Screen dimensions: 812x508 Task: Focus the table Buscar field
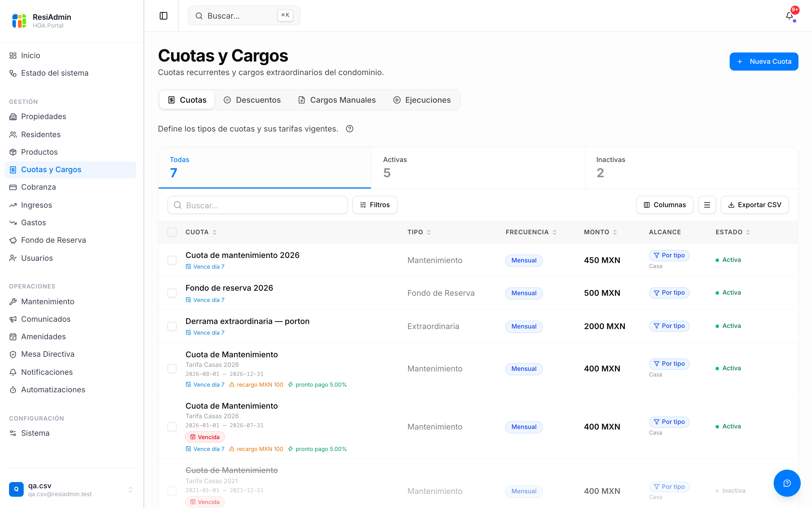[x=257, y=205]
